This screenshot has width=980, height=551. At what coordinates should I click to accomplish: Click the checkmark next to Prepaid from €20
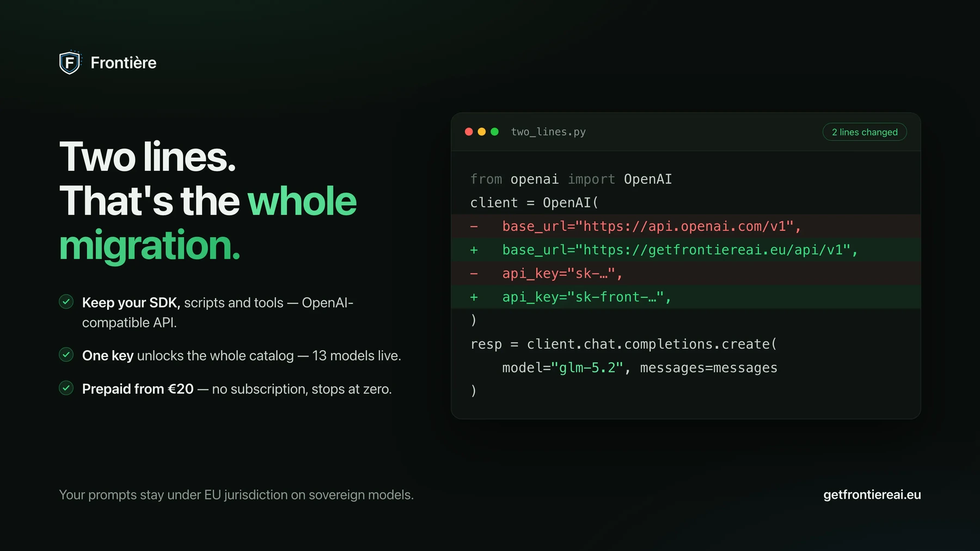66,388
